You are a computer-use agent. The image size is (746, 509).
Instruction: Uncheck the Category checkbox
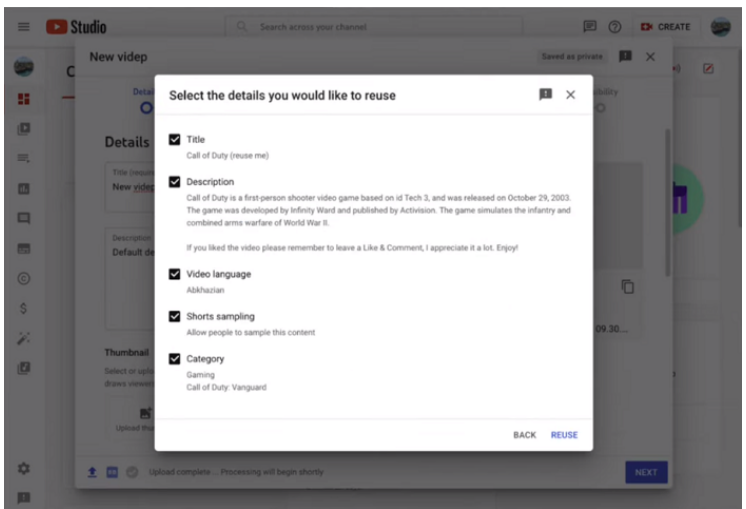pos(175,359)
